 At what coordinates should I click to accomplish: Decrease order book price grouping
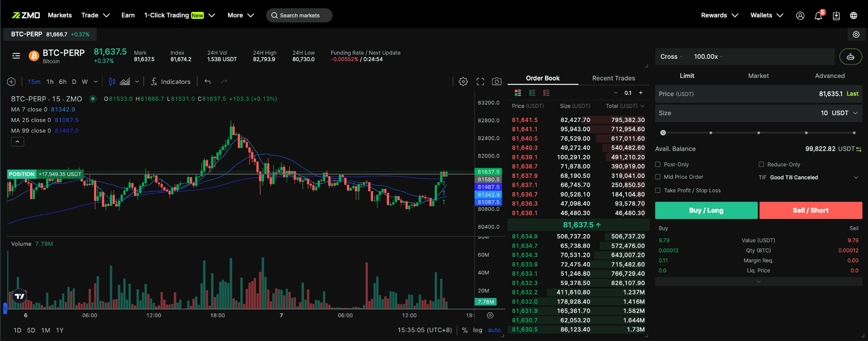pyautogui.click(x=616, y=93)
